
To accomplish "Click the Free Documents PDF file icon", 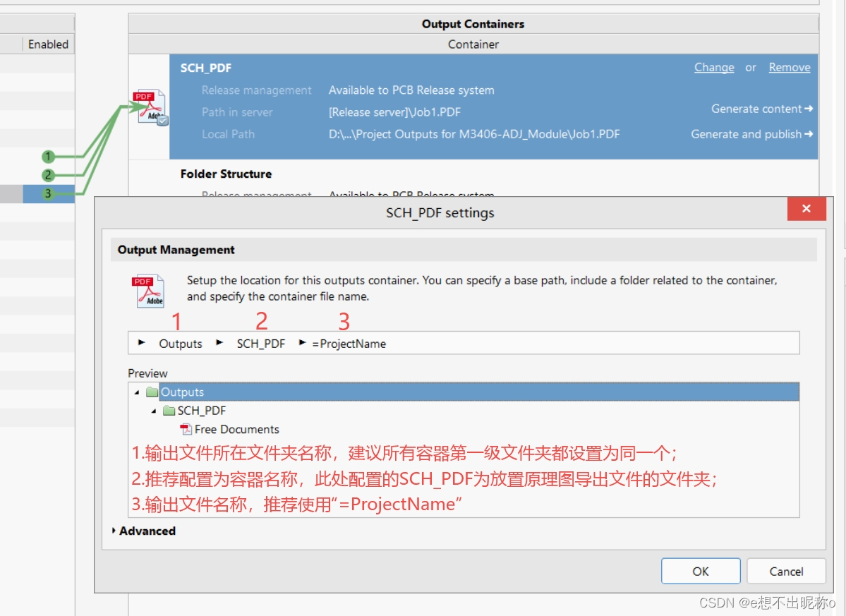I will click(x=186, y=429).
